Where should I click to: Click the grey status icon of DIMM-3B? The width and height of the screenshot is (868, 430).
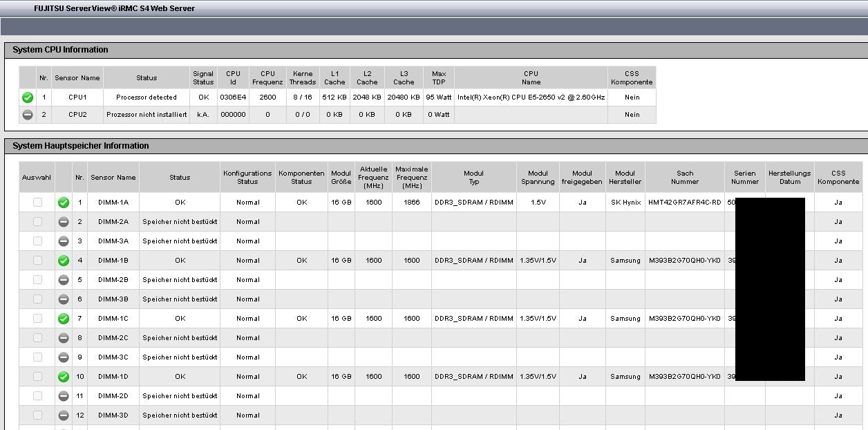64,299
